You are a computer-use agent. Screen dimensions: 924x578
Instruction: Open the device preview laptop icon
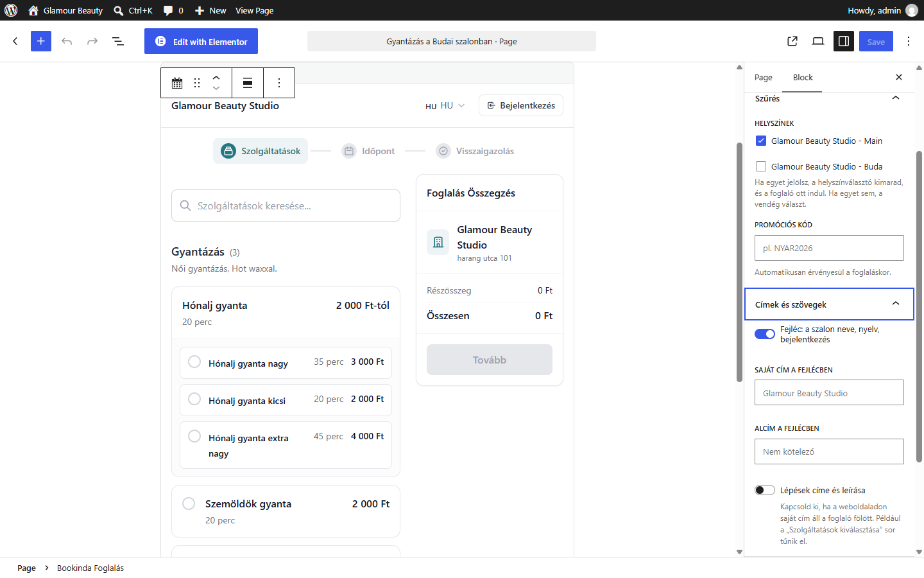[818, 41]
